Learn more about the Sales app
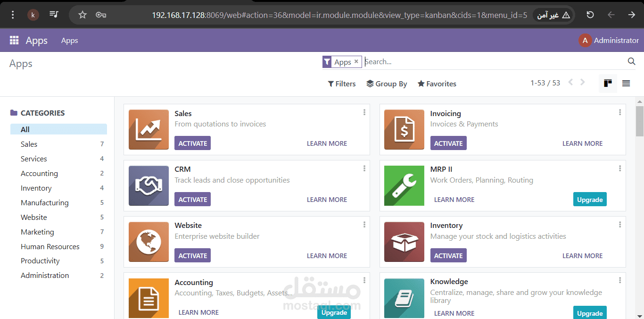The width and height of the screenshot is (644, 319). [327, 143]
